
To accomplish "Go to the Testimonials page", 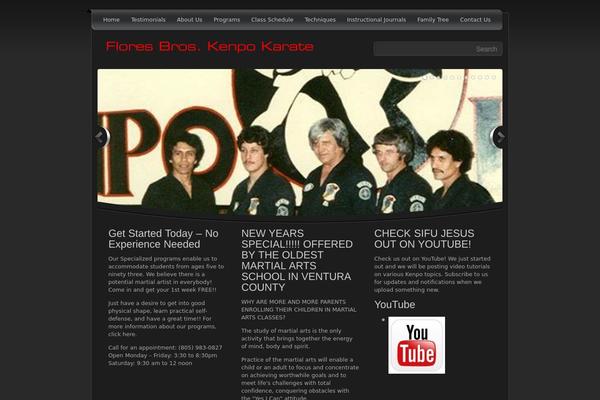I will (148, 20).
